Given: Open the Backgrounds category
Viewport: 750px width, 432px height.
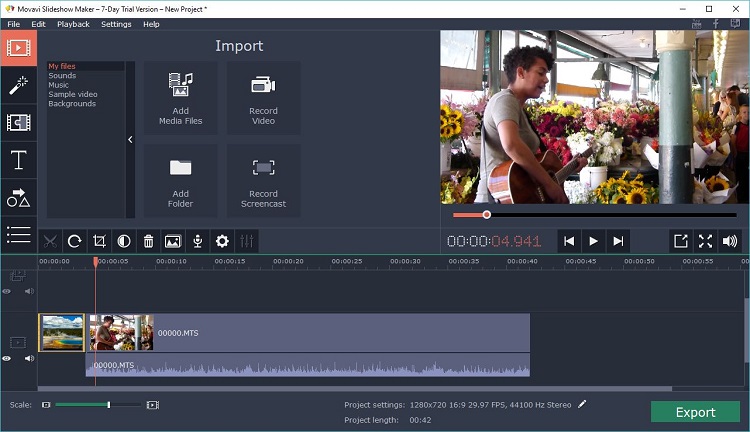Looking at the screenshot, I should (72, 104).
